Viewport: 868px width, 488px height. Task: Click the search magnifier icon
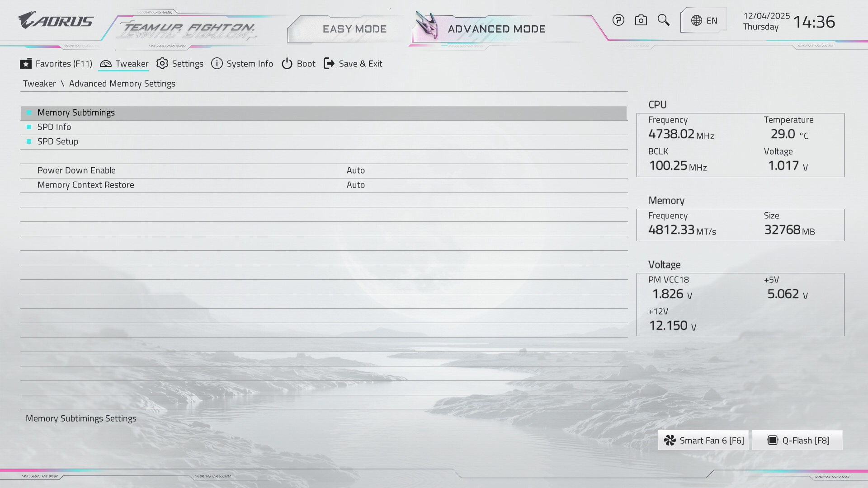click(x=663, y=20)
